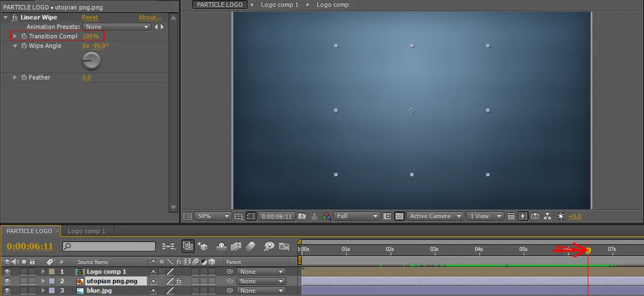Take a snapshot with the camera icon
Image resolution: width=644 pixels, height=296 pixels.
pos(302,216)
